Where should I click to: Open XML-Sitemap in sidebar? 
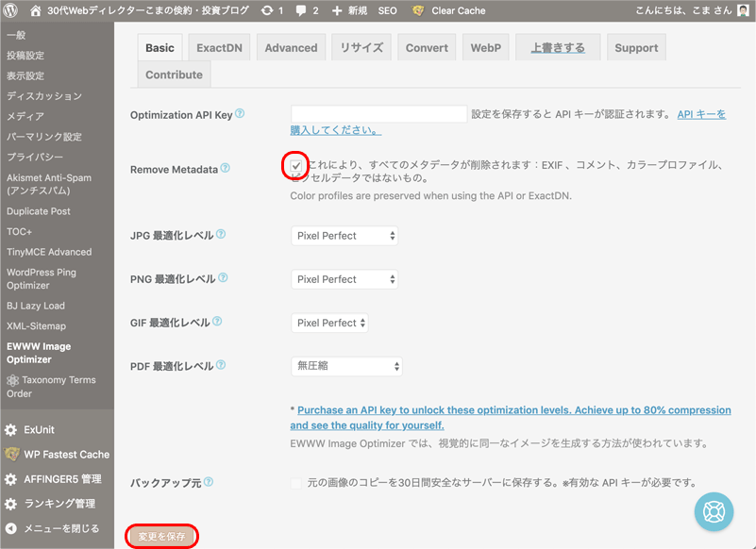point(36,325)
